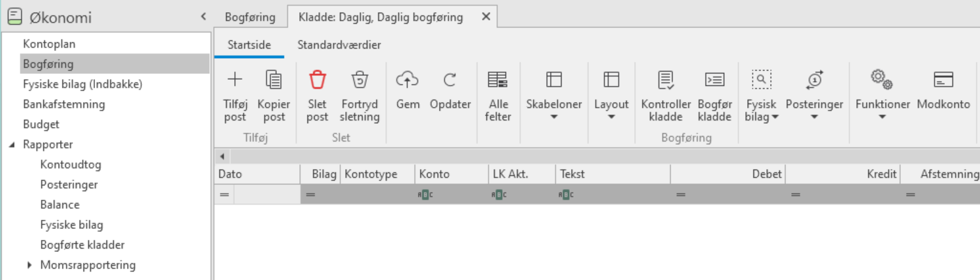Click the Kopier post icon
The image size is (980, 280).
[274, 80]
